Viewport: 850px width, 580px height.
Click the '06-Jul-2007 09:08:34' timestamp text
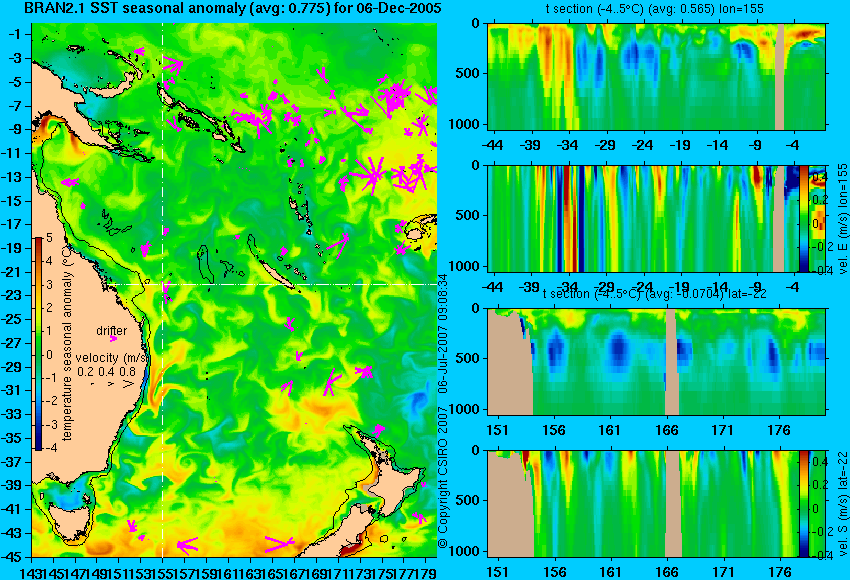443,333
